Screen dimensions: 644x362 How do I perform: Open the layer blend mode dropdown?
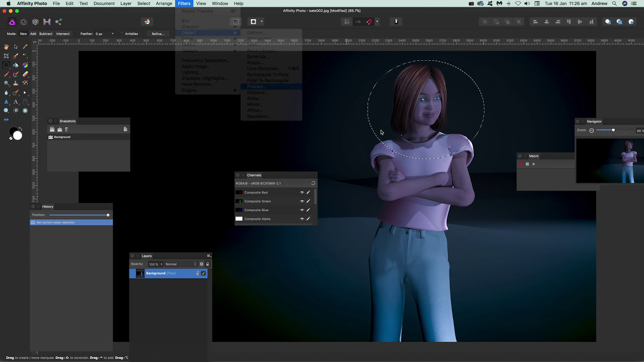[x=181, y=264]
